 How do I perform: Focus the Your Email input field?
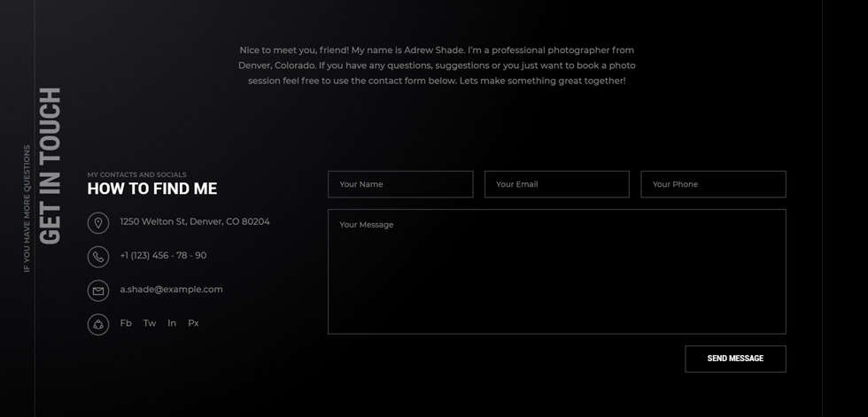click(x=557, y=184)
